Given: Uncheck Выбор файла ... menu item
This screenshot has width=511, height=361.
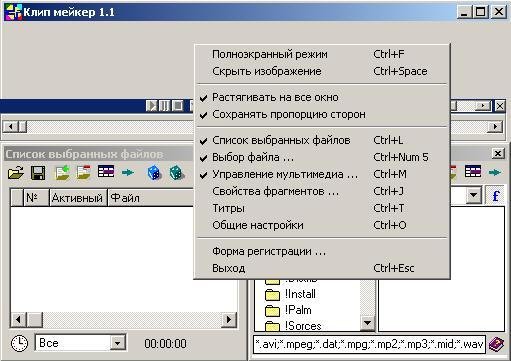Looking at the screenshot, I should pos(322,157).
